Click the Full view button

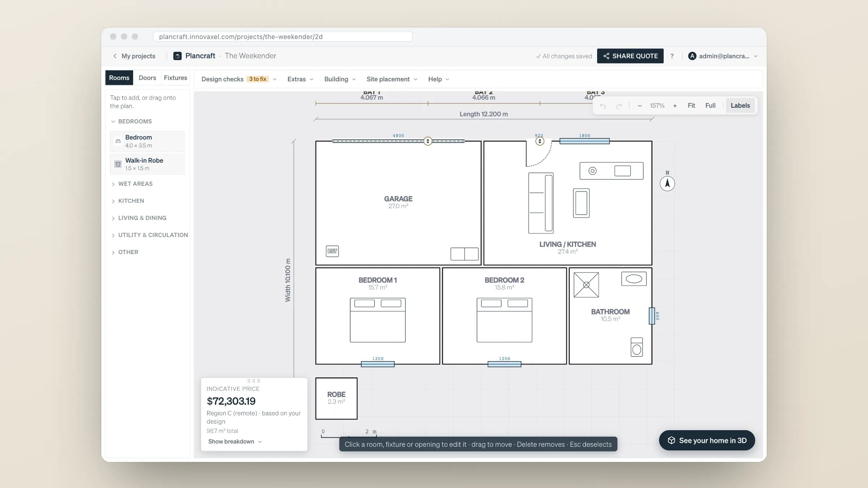(710, 106)
